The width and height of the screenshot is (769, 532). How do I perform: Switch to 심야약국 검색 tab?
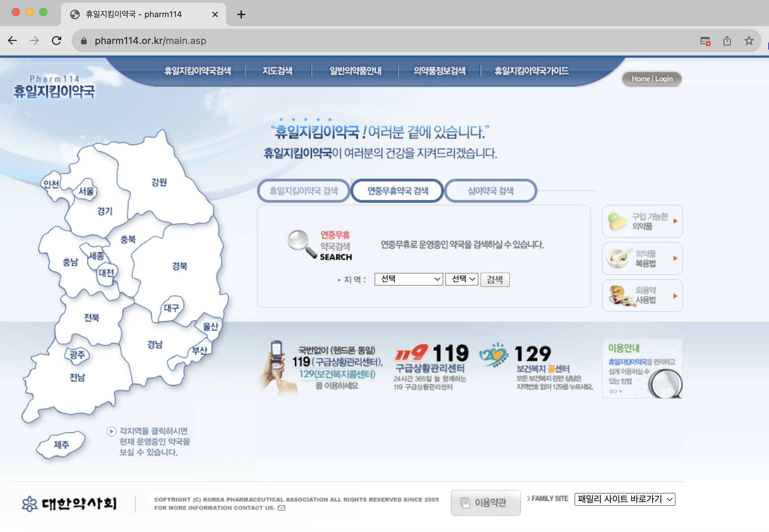tap(490, 191)
